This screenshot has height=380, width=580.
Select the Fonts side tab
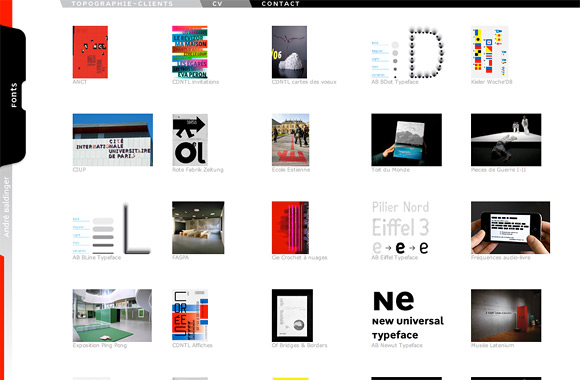point(14,95)
